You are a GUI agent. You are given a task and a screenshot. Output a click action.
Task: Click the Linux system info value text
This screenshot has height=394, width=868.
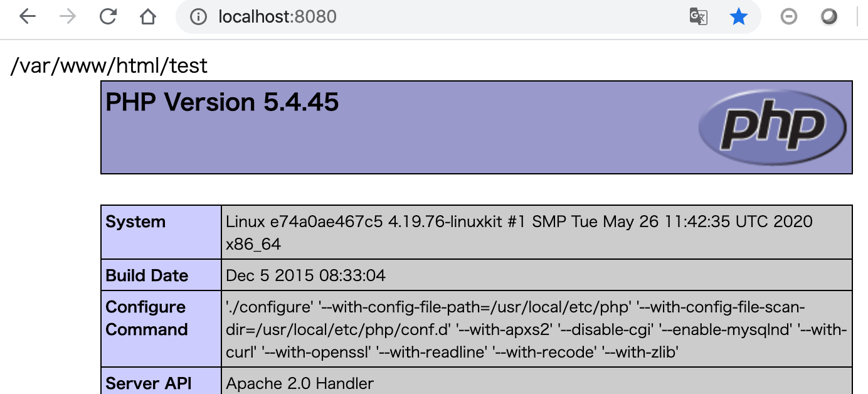coord(519,233)
